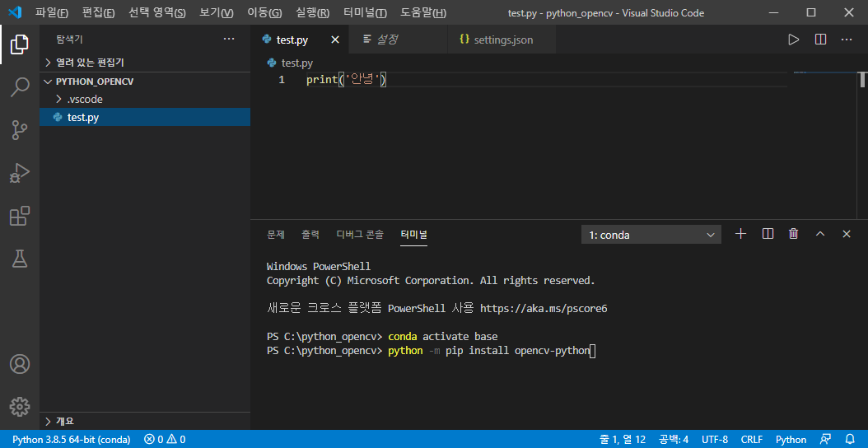Close the terminal panel
The image size is (868, 448).
(847, 234)
